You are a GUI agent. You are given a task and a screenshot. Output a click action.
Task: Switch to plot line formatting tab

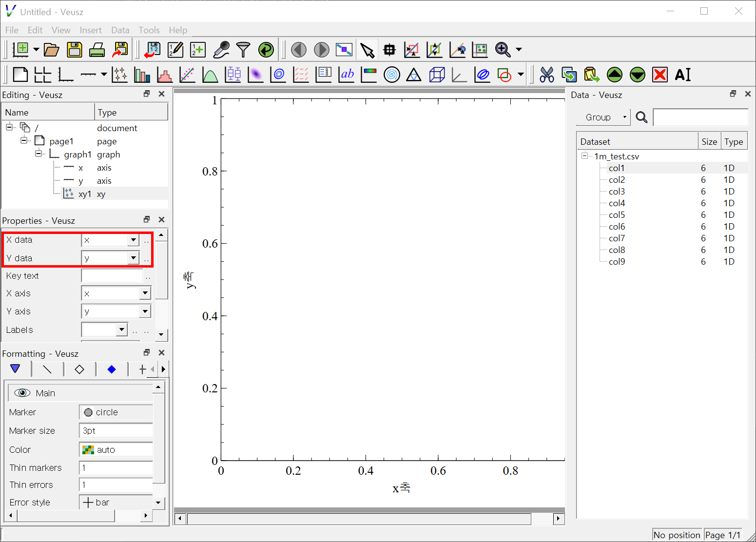47,369
